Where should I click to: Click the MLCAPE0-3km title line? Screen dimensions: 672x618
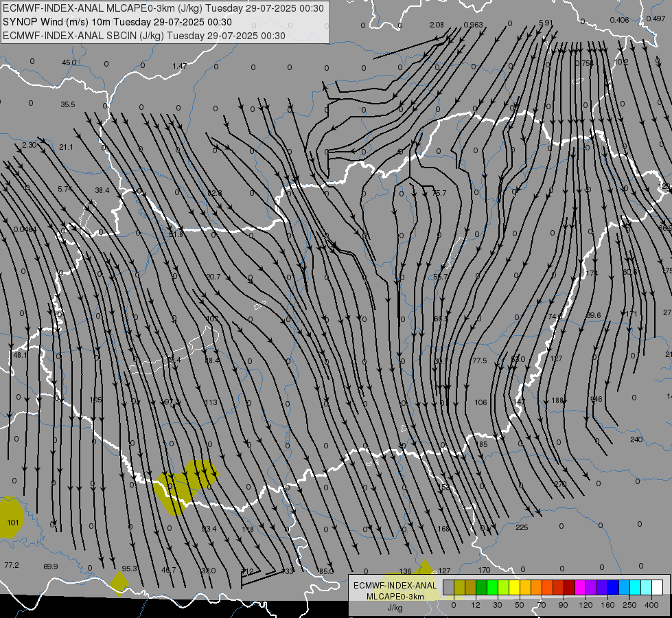pyautogui.click(x=163, y=8)
